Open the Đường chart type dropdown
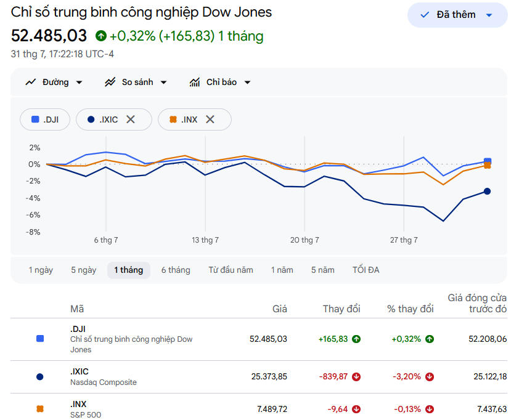Screen dimensions: 519x420 coord(54,82)
